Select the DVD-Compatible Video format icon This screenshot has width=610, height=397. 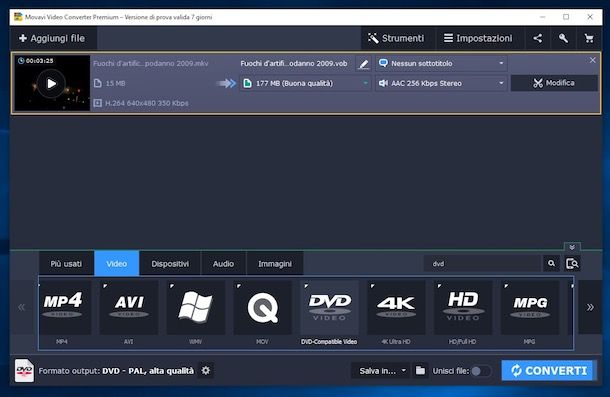click(330, 307)
